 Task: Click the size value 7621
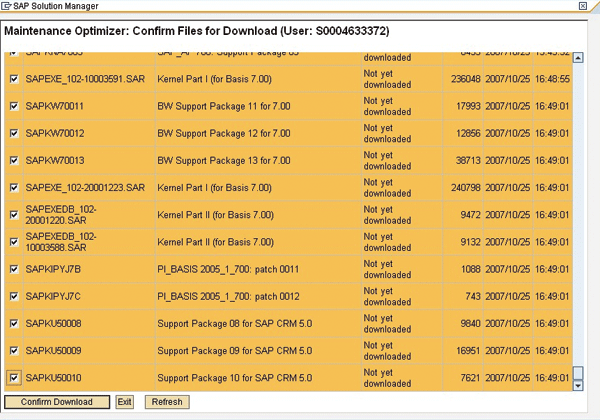coord(470,378)
